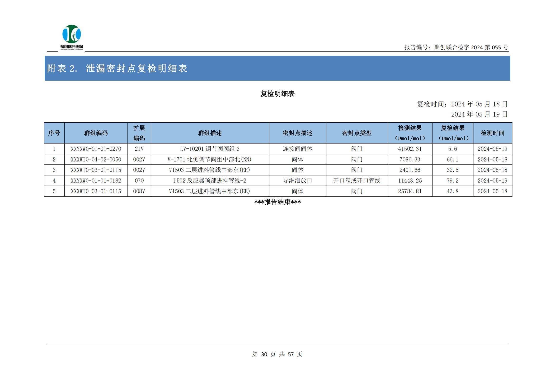Select the LV-10201 调节阀阀组 3 cell
Viewport: 555px width, 392px height.
pyautogui.click(x=210, y=149)
